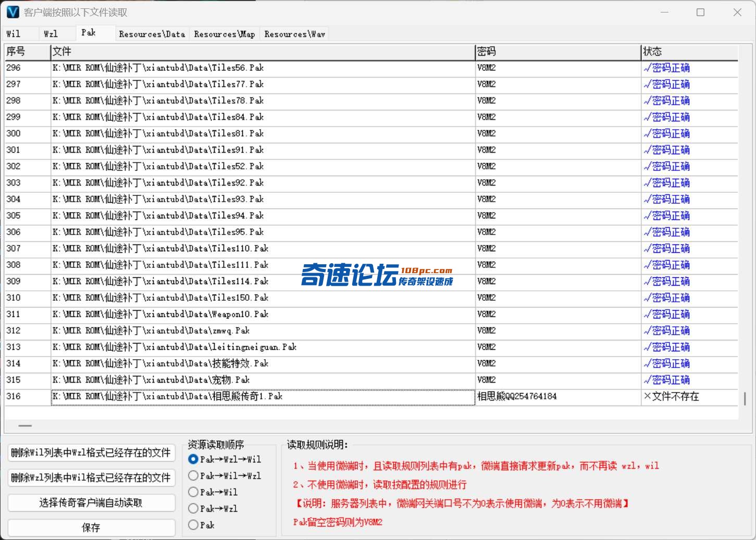Choose the Pak→Wil radio option
This screenshot has height=540, width=756.
(213, 492)
